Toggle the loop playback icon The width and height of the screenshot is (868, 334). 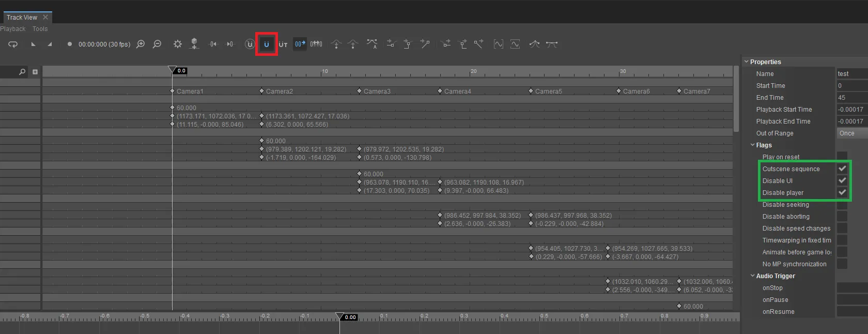coord(13,44)
